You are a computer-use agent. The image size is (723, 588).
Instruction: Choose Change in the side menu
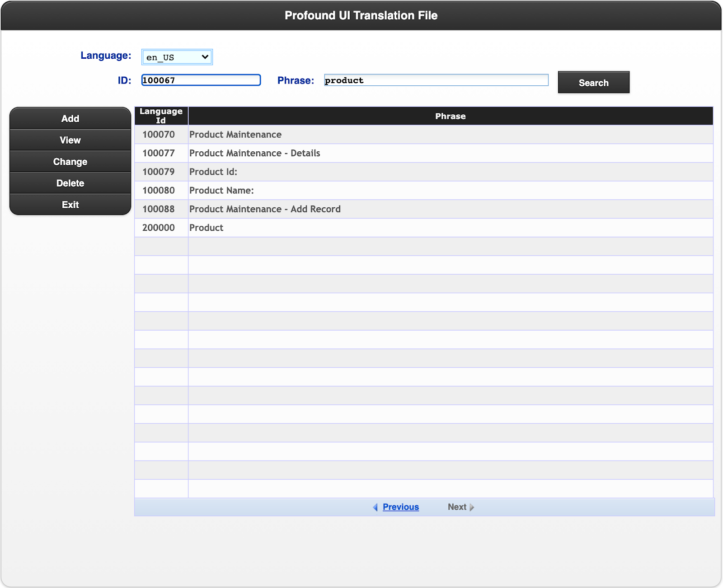pyautogui.click(x=70, y=162)
